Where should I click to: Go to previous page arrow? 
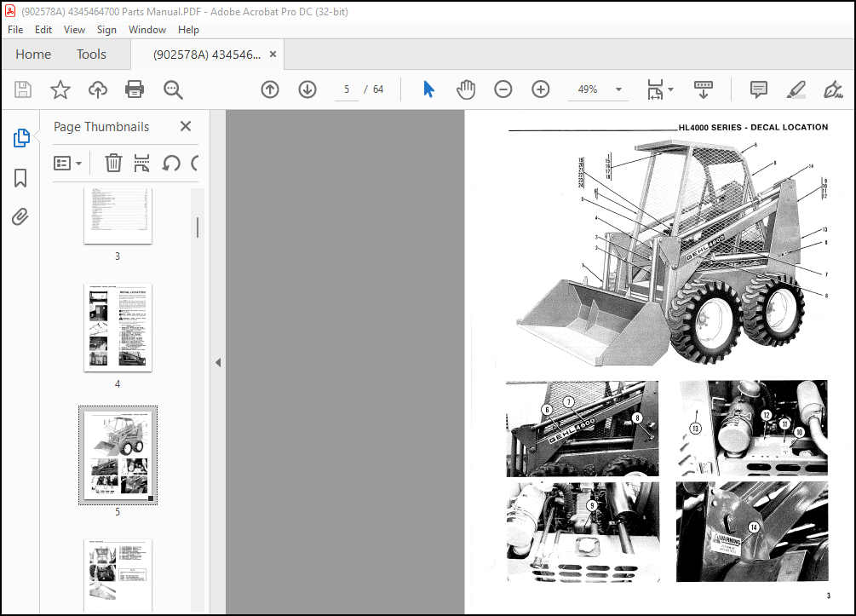(x=270, y=89)
